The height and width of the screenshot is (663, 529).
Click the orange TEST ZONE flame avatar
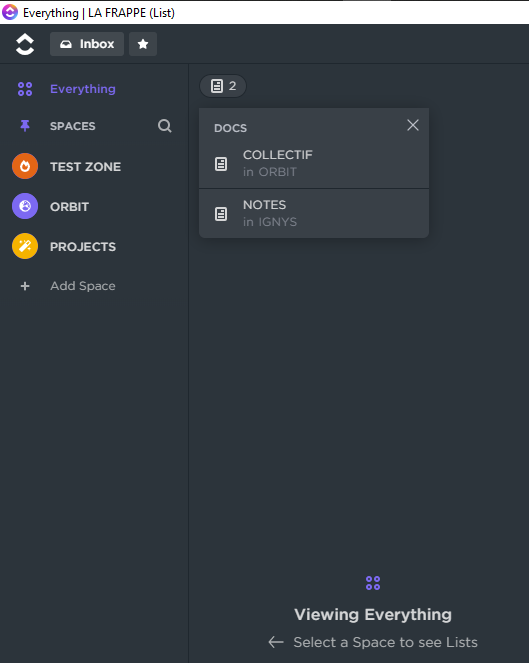pyautogui.click(x=25, y=166)
